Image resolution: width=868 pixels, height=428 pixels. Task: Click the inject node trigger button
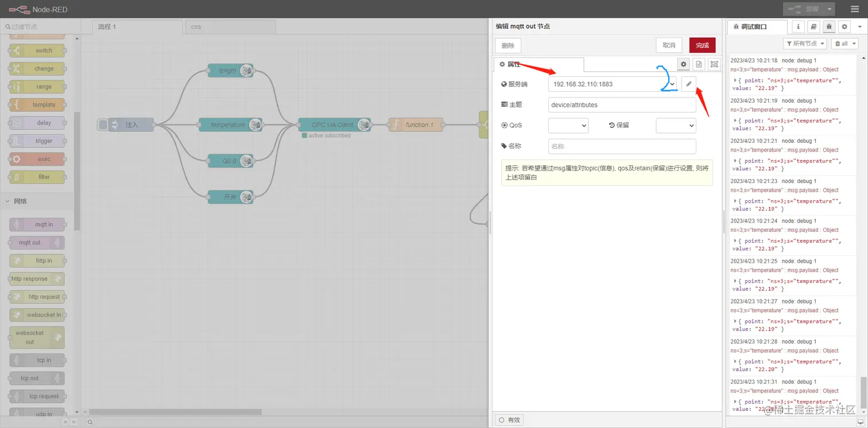[103, 124]
